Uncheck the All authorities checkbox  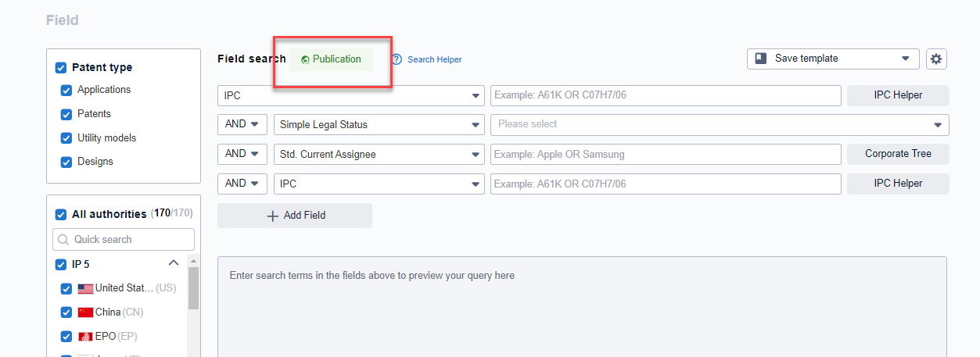tap(61, 215)
